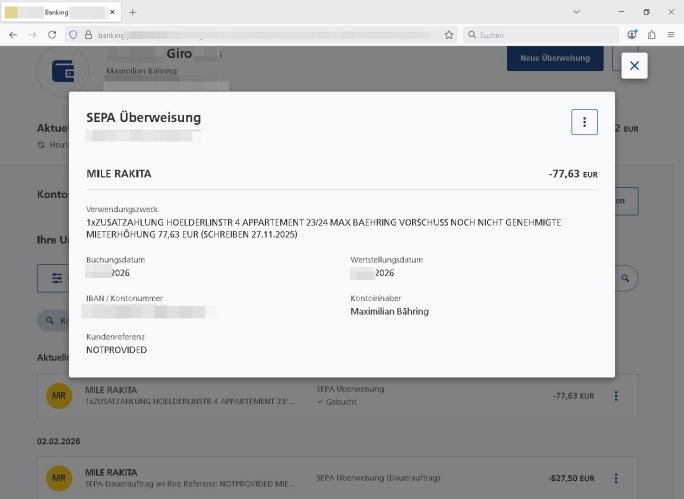This screenshot has width=684, height=499.
Task: Open options menu for the -77,63 EUR transaction
Action: [616, 396]
